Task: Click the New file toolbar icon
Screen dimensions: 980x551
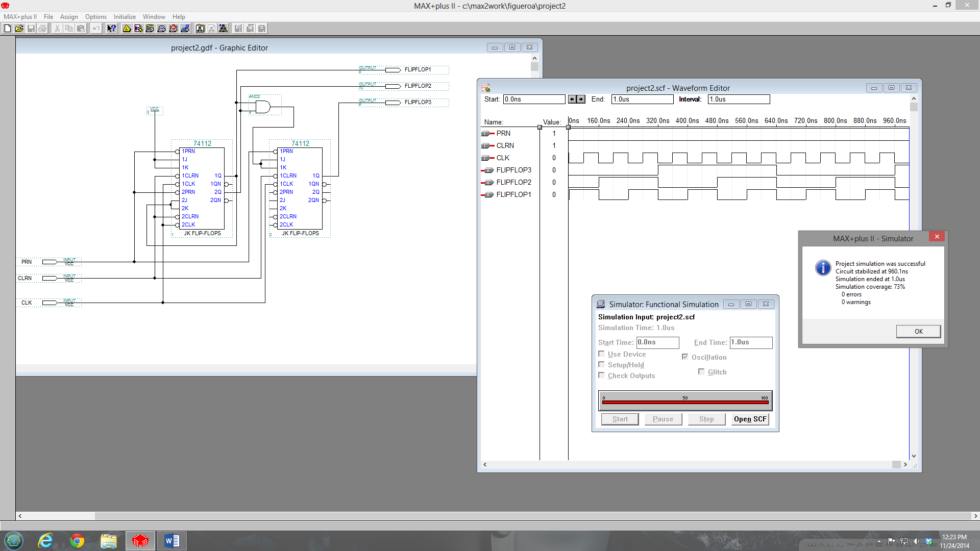Action: pyautogui.click(x=7, y=29)
